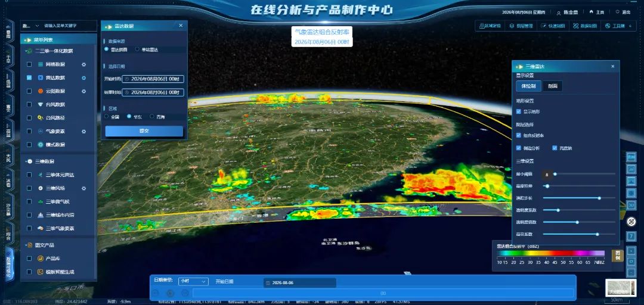Expand the 工具箱 dropdown
Screen dimensions: 644x305
pos(618,26)
